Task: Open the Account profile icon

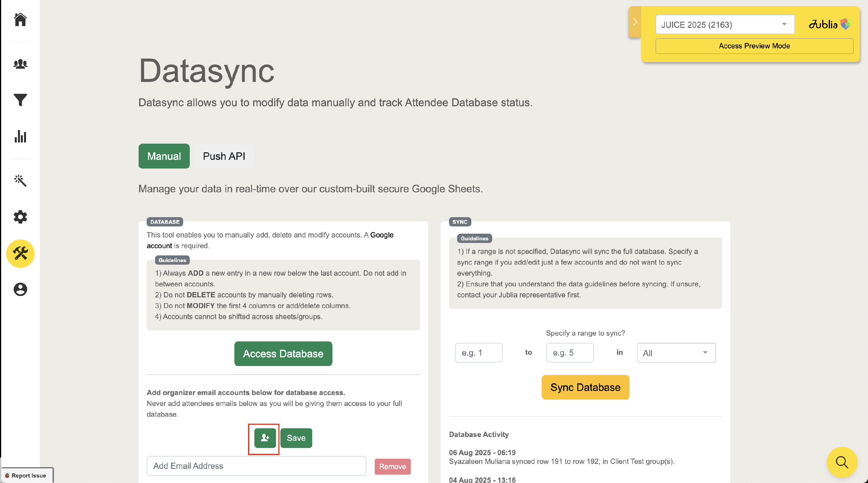Action: tap(20, 289)
